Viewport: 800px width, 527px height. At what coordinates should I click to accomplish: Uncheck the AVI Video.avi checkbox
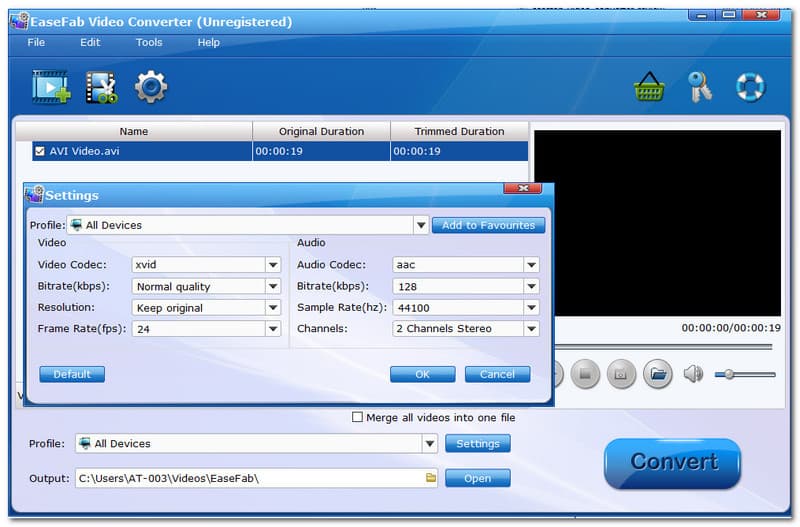click(x=40, y=152)
